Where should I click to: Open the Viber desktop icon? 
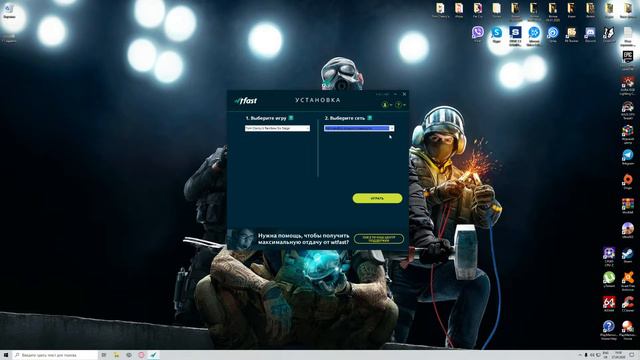(x=478, y=33)
